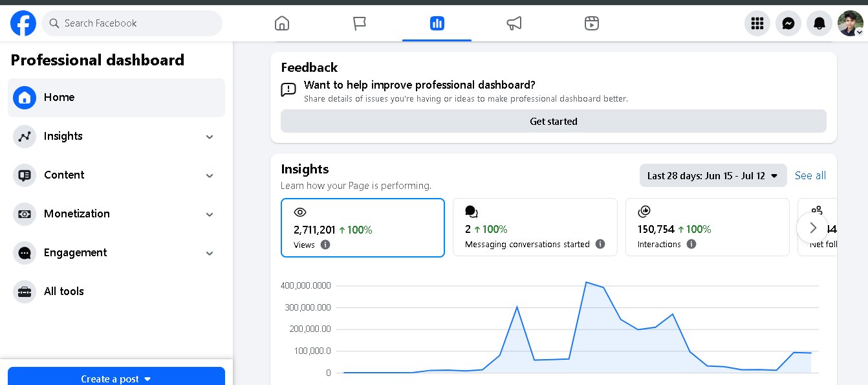Open the Facebook home feed icon
Image resolution: width=868 pixels, height=385 pixels.
tap(282, 23)
